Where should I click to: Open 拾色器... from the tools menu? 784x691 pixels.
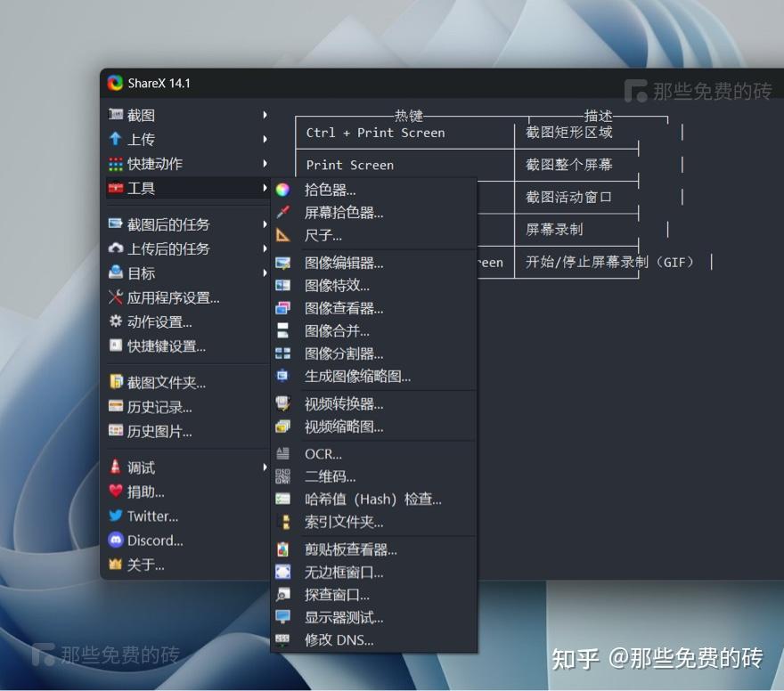click(x=373, y=190)
